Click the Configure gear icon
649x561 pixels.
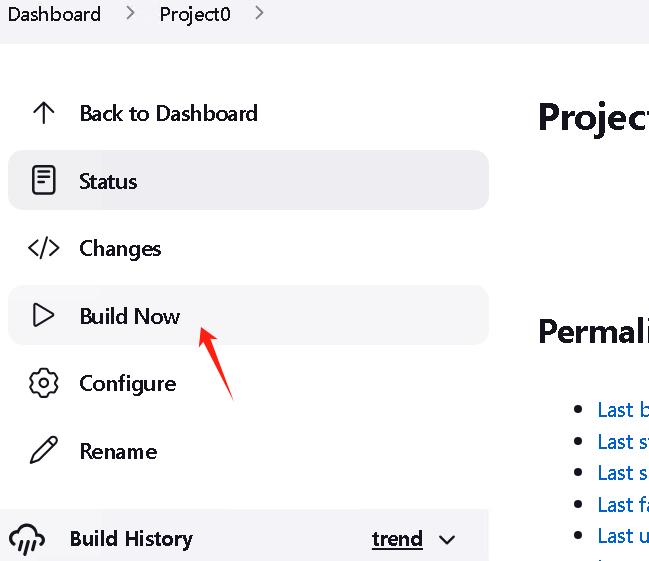pos(43,383)
